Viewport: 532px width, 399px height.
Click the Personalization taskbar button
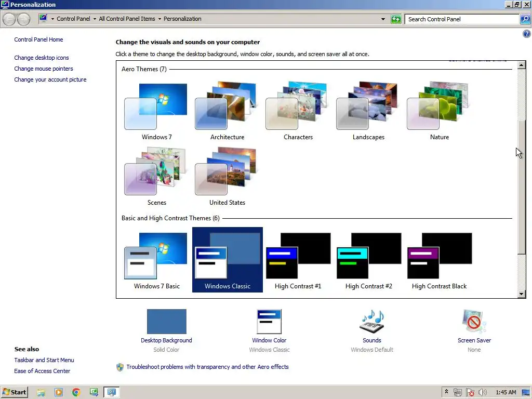pos(112,393)
